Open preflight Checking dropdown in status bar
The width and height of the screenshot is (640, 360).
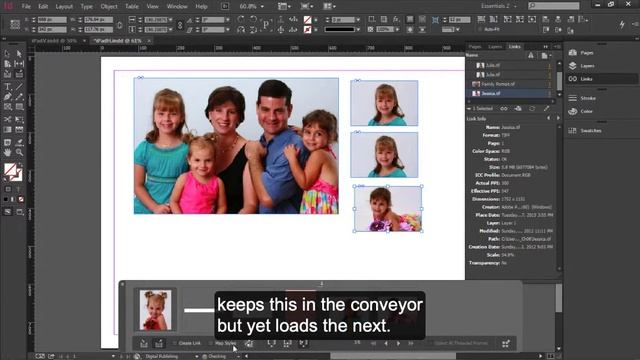[x=238, y=356]
